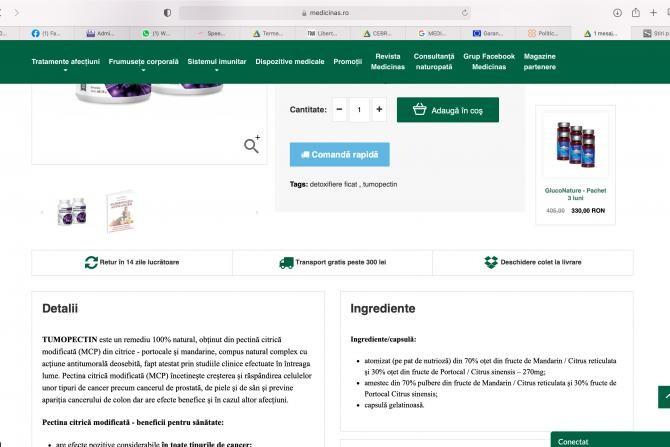Increase quantity with the plus button
The image size is (670, 447).
pos(378,110)
